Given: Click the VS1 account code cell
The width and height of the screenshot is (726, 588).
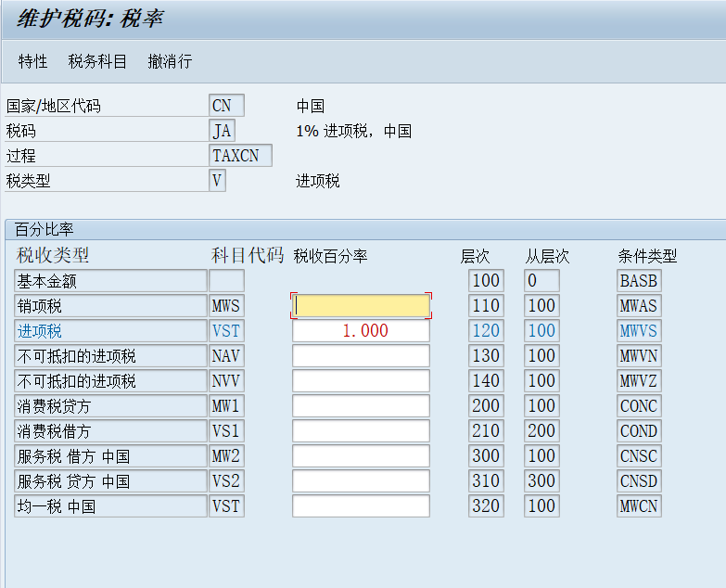Looking at the screenshot, I should pyautogui.click(x=226, y=430).
